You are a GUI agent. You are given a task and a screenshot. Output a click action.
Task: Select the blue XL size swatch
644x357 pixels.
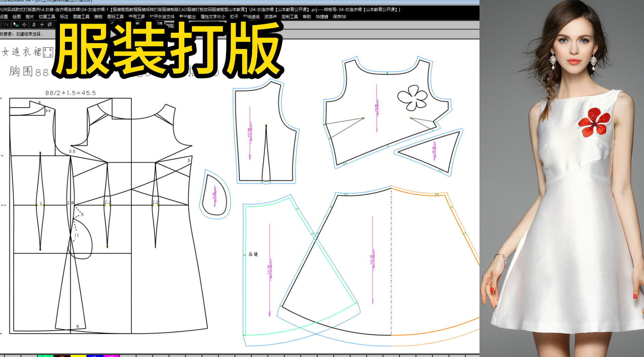(x=95, y=356)
